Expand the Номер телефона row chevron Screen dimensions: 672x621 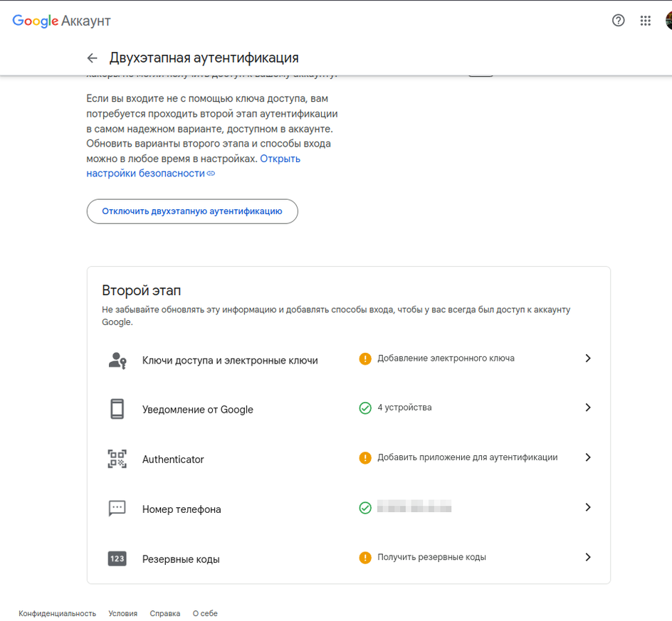coord(588,507)
